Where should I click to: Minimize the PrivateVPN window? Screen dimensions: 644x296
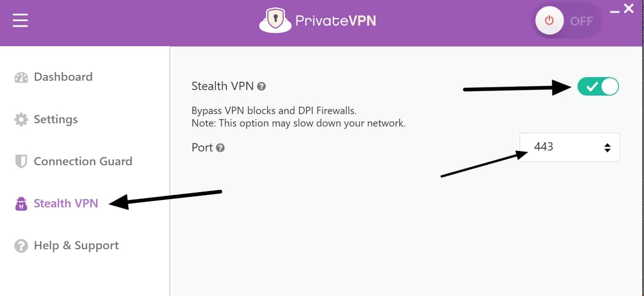[615, 11]
